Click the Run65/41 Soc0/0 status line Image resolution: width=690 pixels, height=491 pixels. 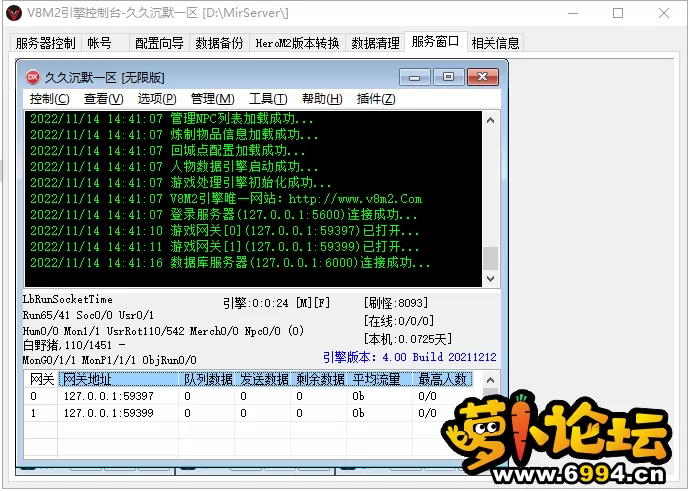pos(88,315)
